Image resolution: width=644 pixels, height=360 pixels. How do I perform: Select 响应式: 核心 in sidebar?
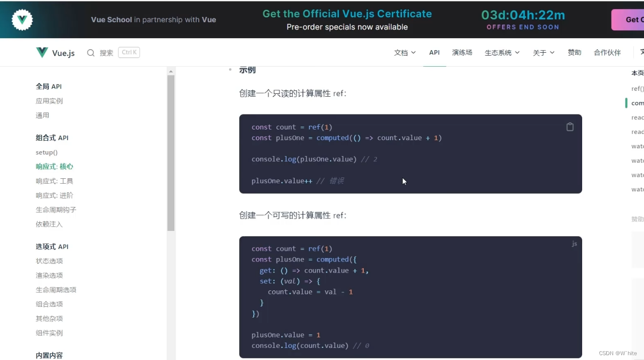[55, 166]
